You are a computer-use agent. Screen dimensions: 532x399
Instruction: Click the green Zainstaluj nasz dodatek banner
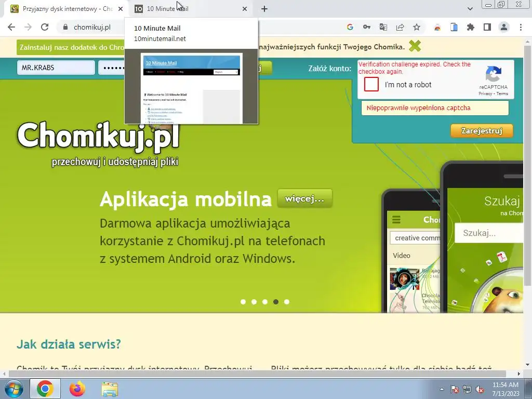point(71,47)
